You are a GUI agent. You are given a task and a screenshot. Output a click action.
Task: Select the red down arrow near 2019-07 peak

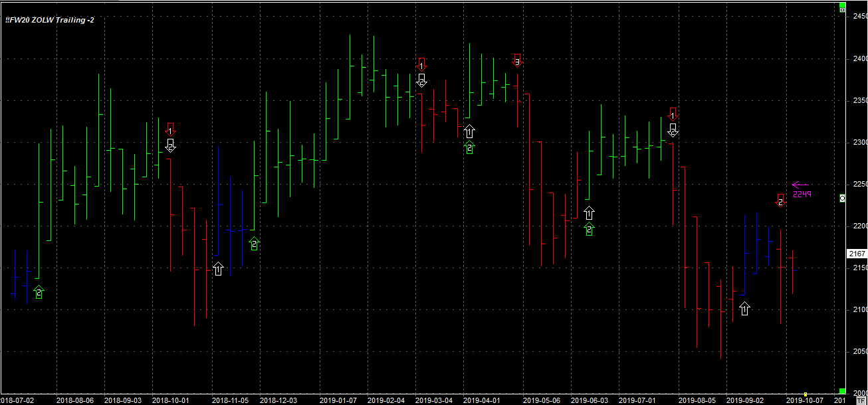click(673, 114)
